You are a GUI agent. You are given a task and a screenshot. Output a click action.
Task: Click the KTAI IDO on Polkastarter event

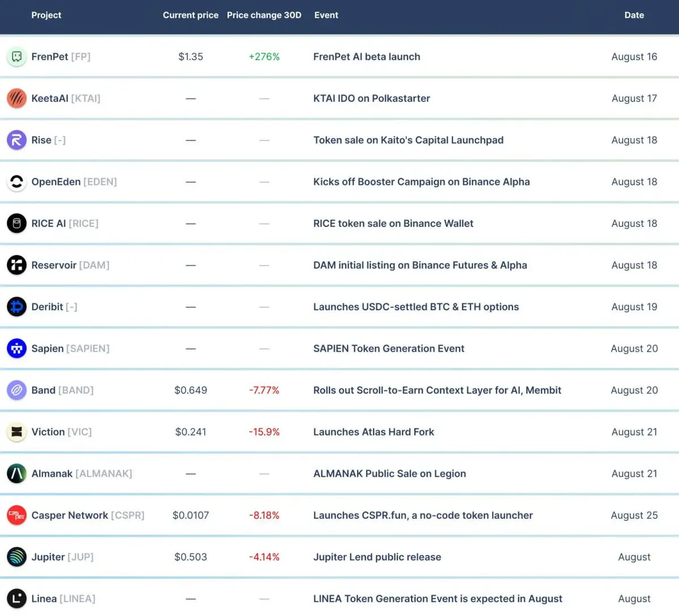point(372,99)
